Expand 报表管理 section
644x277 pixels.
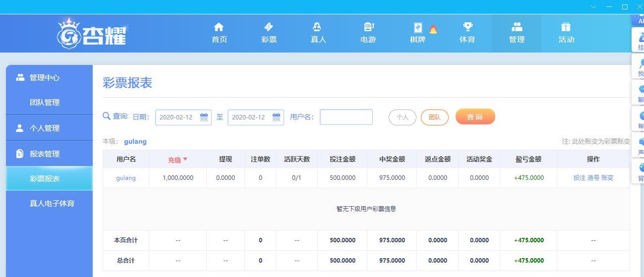49,154
